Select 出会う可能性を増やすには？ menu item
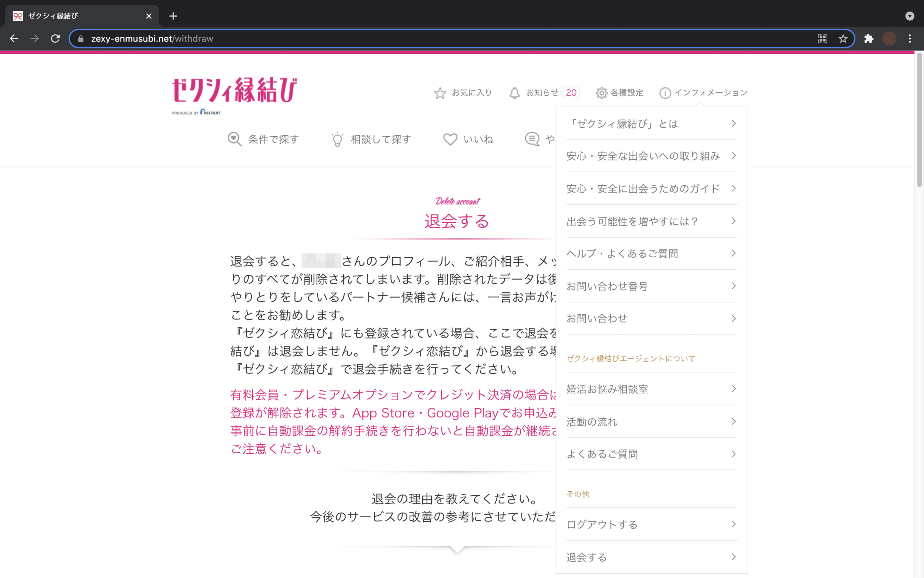 pyautogui.click(x=651, y=221)
